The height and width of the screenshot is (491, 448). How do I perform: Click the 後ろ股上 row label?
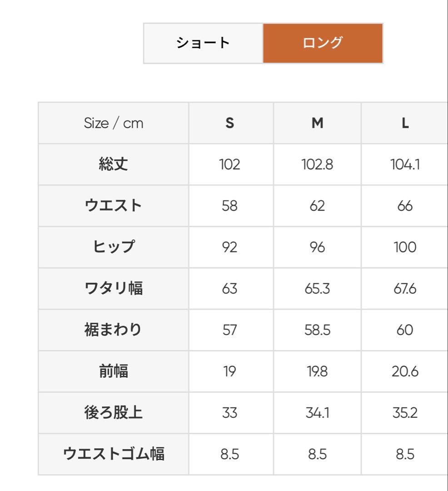113,412
